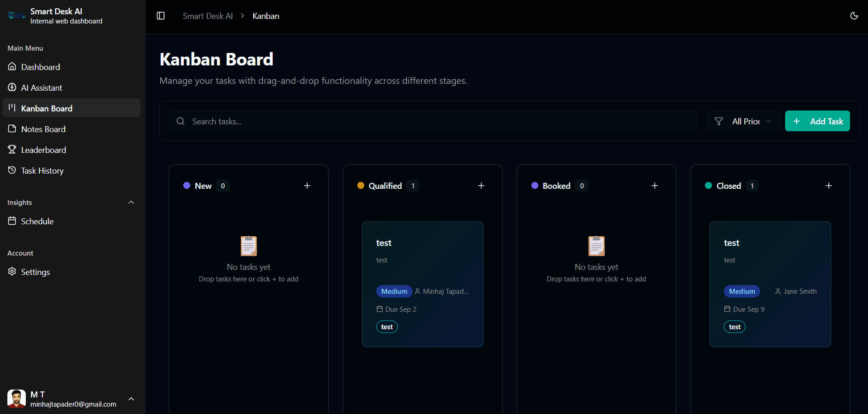Click the clipboard icon in New column

[249, 246]
